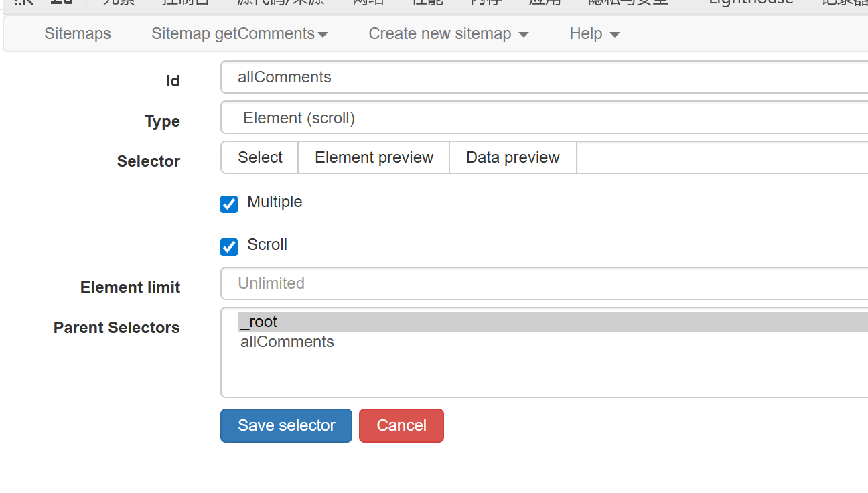Viewport: 868px width, 493px height.
Task: Toggle the device toolbar icon in DevTools
Action: (62, 3)
